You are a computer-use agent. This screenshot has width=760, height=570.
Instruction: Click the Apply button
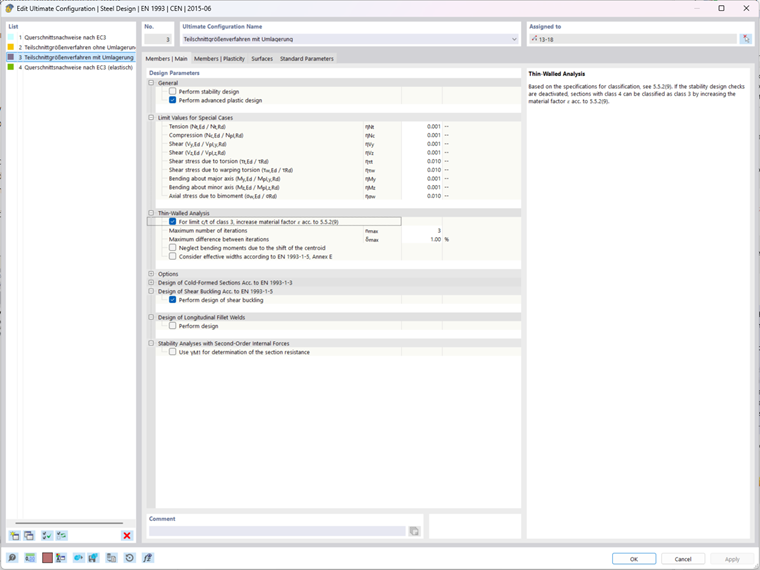pyautogui.click(x=732, y=559)
